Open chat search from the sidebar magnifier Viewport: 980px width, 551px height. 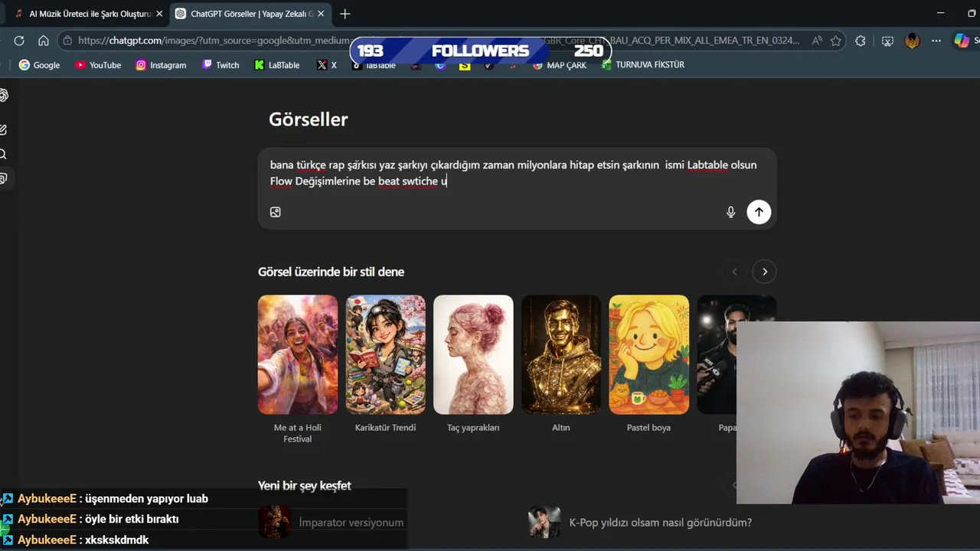tap(4, 155)
